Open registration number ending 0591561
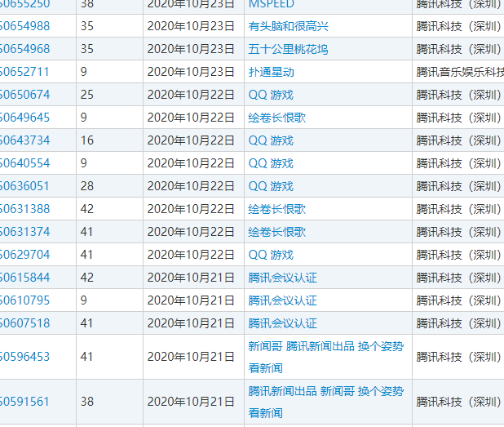The image size is (504, 427). click(x=24, y=402)
